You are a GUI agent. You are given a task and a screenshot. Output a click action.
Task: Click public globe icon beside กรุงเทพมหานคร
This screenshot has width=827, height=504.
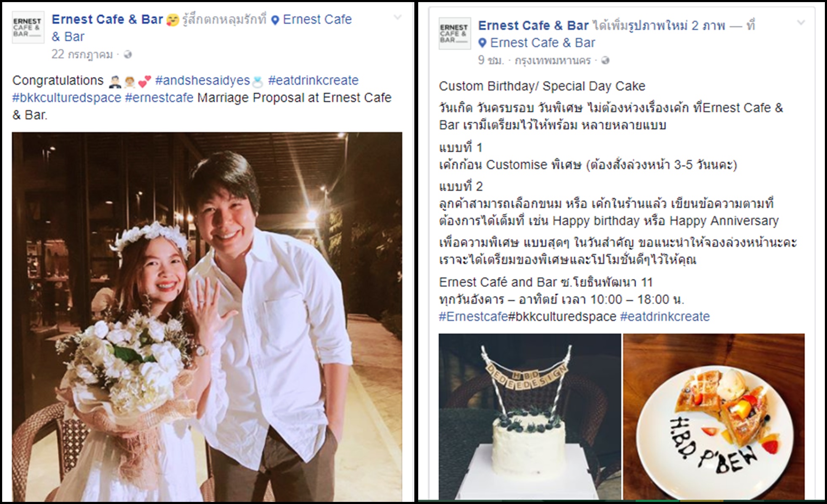point(605,61)
